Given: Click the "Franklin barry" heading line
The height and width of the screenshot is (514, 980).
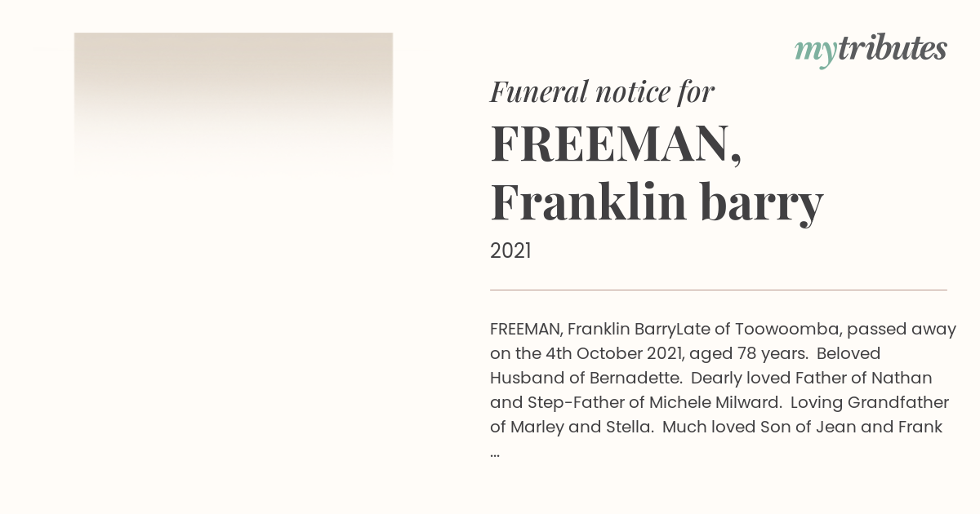Looking at the screenshot, I should [657, 202].
